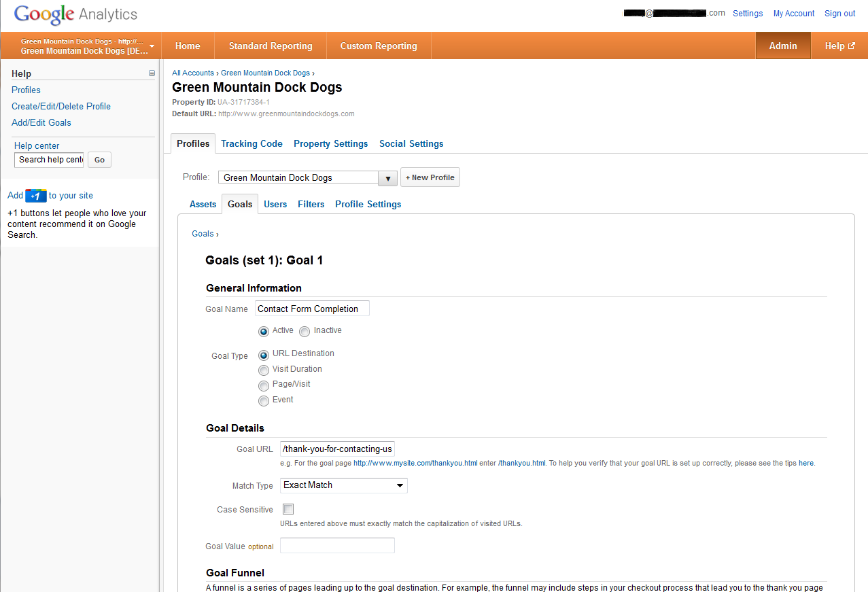Switch to the Profiles tab
This screenshot has width=868, height=592.
click(193, 143)
